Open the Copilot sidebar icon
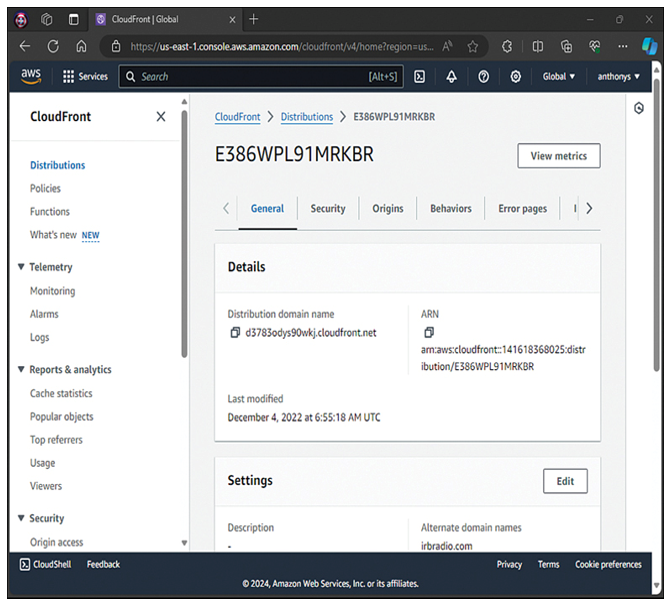 [650, 46]
